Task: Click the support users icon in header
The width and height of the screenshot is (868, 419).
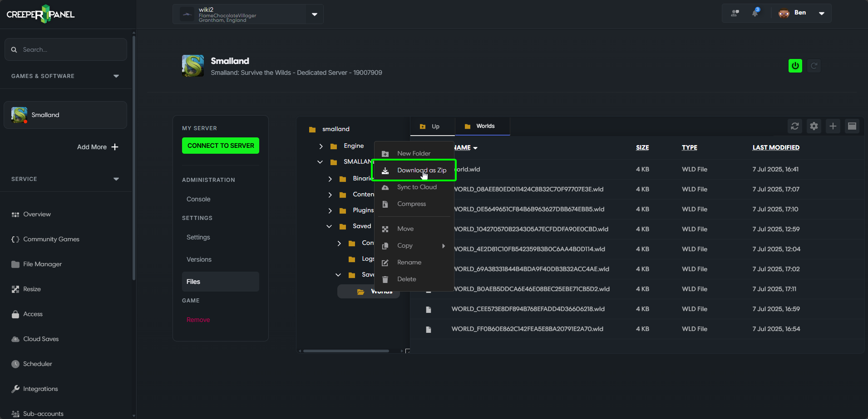Action: pyautogui.click(x=735, y=13)
